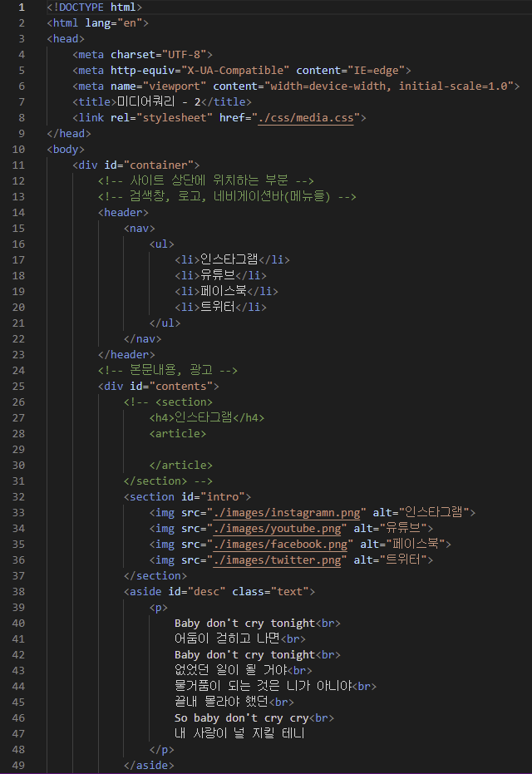Click the closing header tag on line 23
The image size is (532, 774).
[126, 355]
